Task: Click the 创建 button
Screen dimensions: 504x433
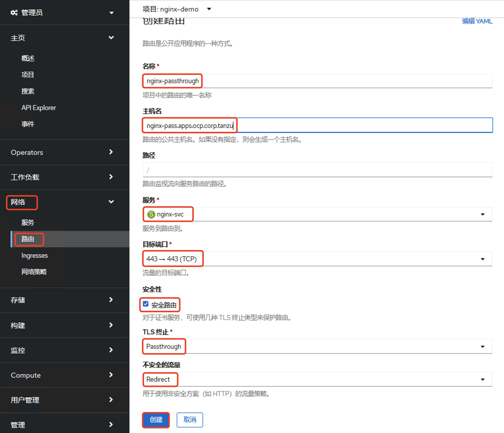Action: pos(156,420)
